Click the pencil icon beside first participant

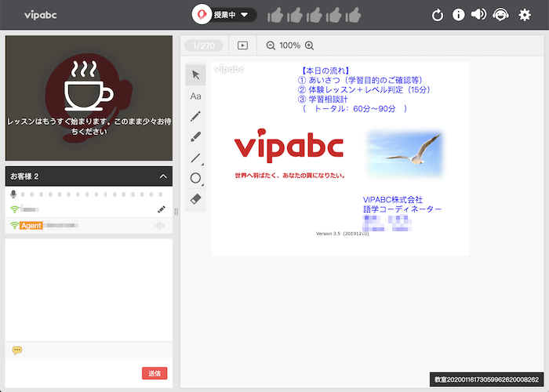coord(162,209)
